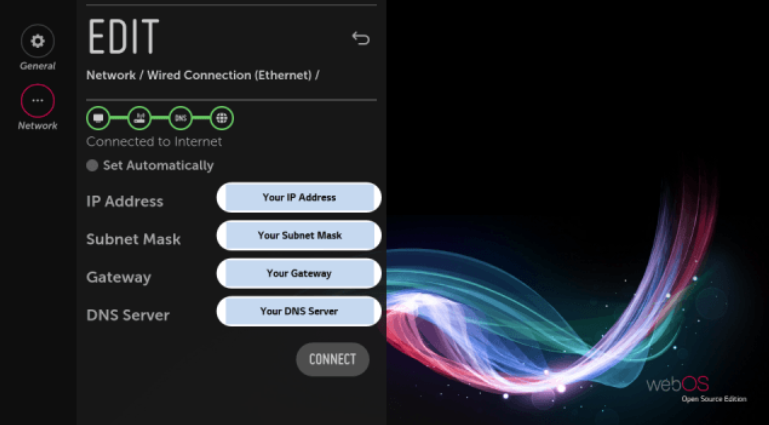
Task: Open the General settings gear icon
Action: (x=38, y=41)
